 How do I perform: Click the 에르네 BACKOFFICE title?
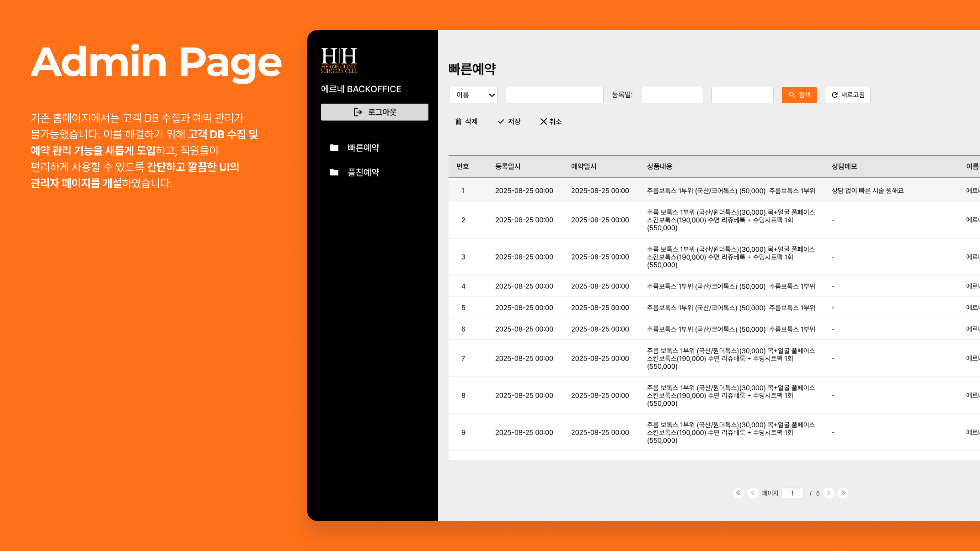point(361,89)
